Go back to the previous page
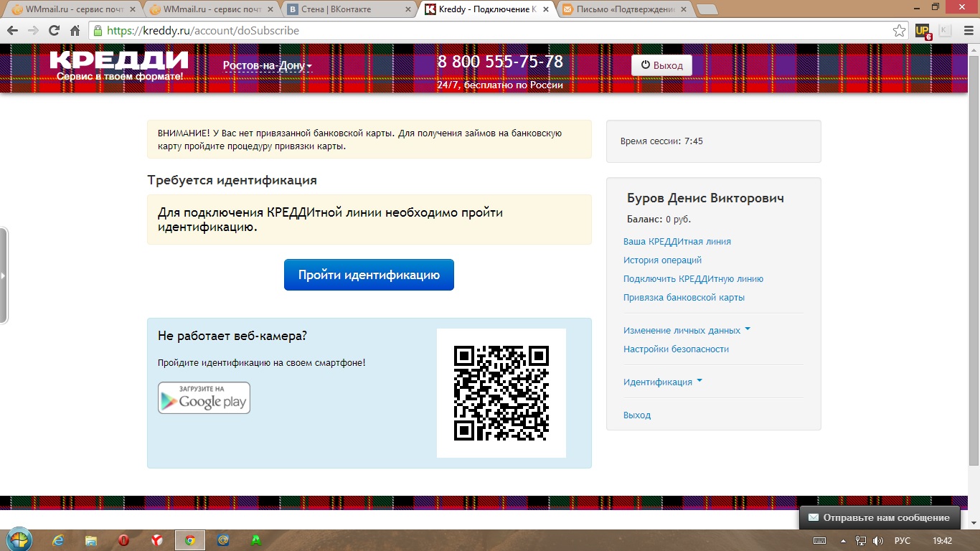980x551 pixels. (12, 31)
